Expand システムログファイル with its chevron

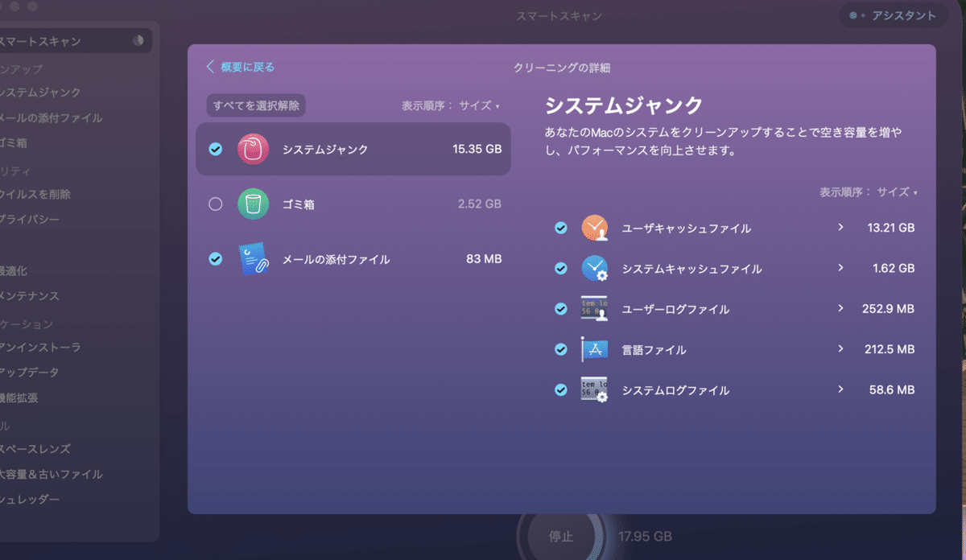pyautogui.click(x=840, y=389)
